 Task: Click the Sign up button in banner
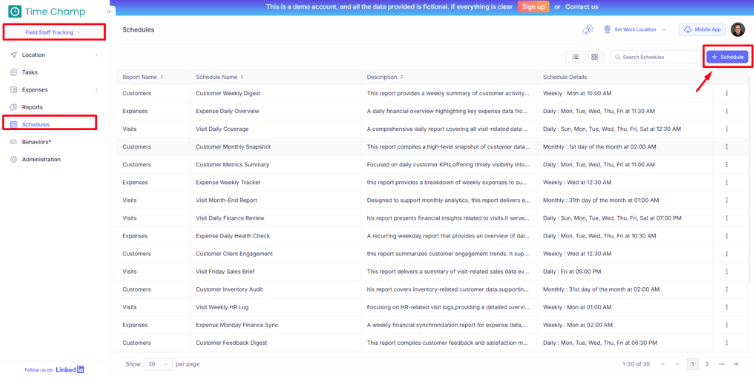tap(533, 7)
